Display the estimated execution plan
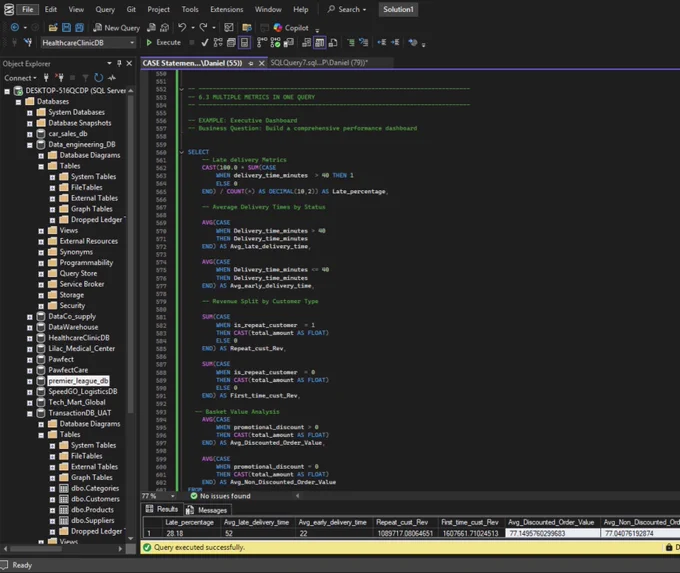Viewport: 680px width, 573px height. tap(218, 43)
